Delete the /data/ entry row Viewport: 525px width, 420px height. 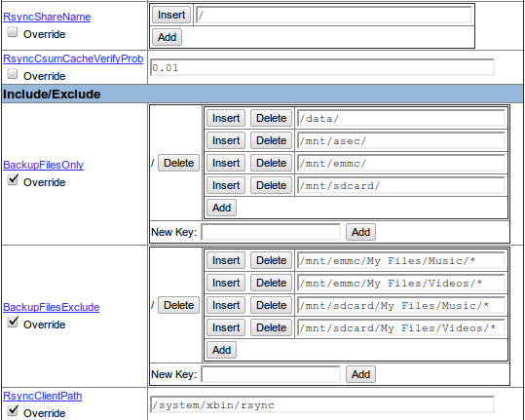click(x=271, y=118)
